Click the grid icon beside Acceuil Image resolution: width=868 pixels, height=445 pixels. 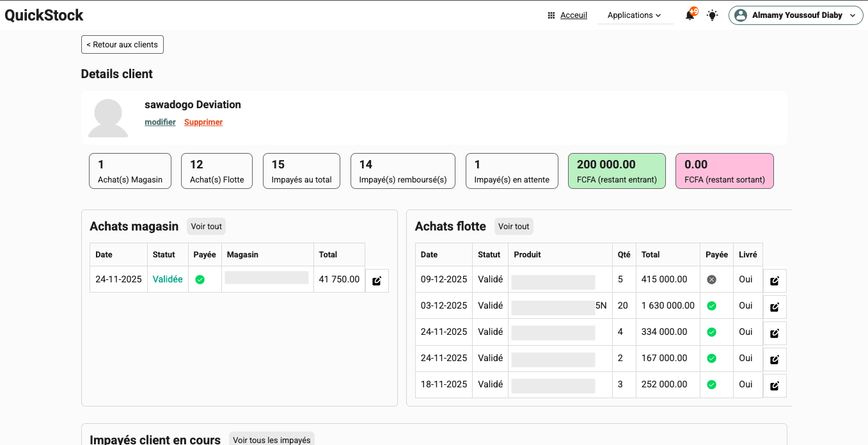[x=551, y=15]
